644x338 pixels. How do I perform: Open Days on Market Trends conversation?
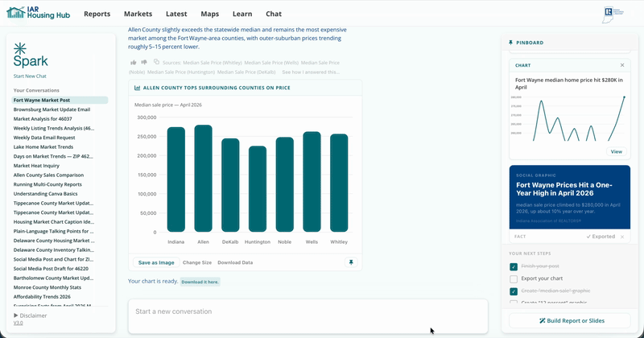53,156
